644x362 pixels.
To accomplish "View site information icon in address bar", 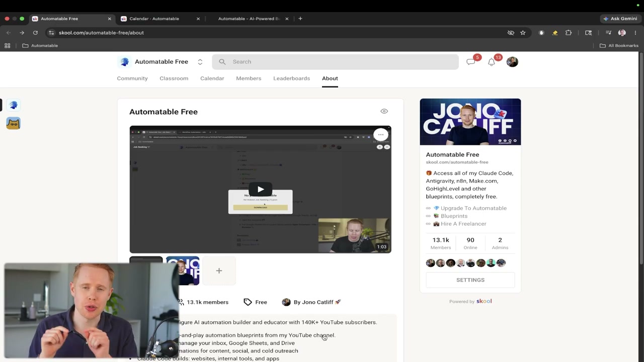I will [x=51, y=33].
